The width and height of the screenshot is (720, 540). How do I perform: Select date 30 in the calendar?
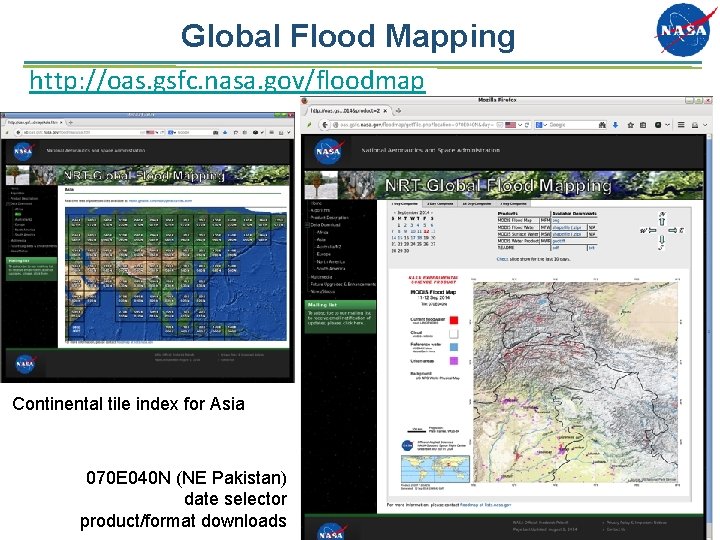tap(406, 251)
